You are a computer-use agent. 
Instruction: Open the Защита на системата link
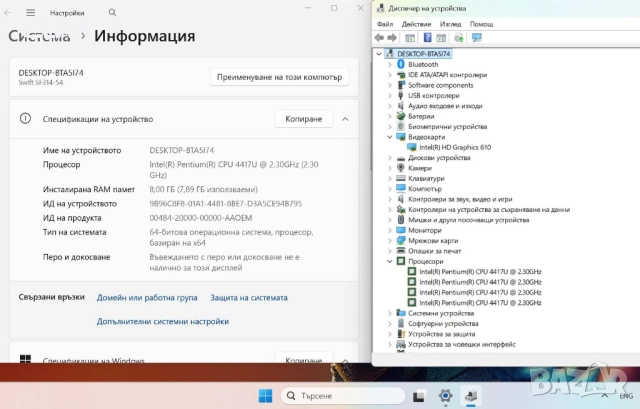pyautogui.click(x=248, y=298)
